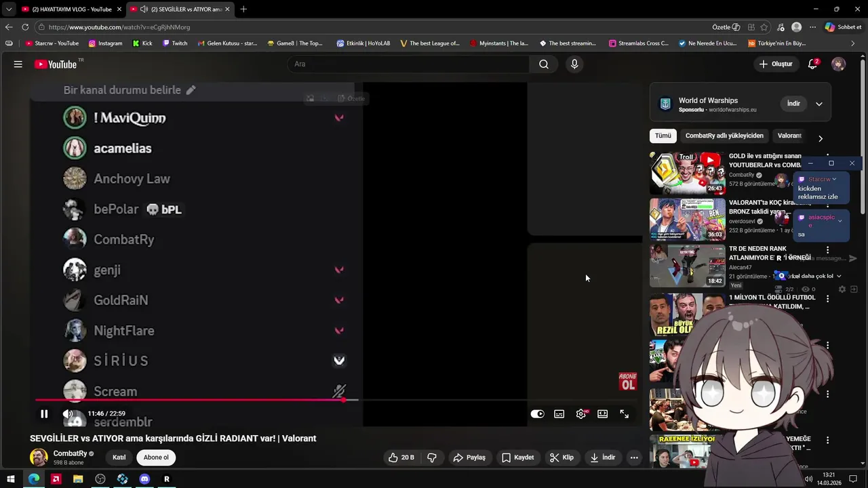The image size is (868, 488).
Task: Click the search magnifier button
Action: [x=544, y=64]
